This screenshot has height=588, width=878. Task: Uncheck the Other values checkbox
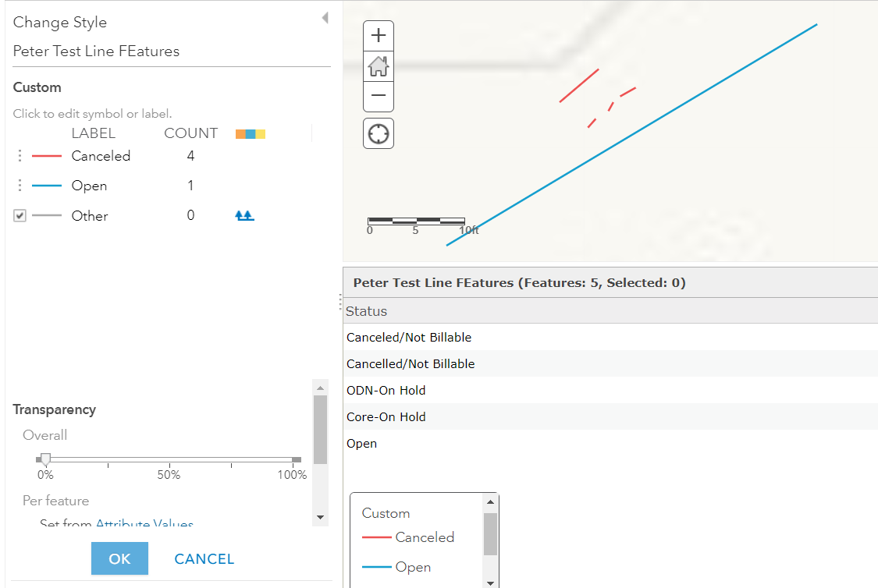pyautogui.click(x=20, y=216)
